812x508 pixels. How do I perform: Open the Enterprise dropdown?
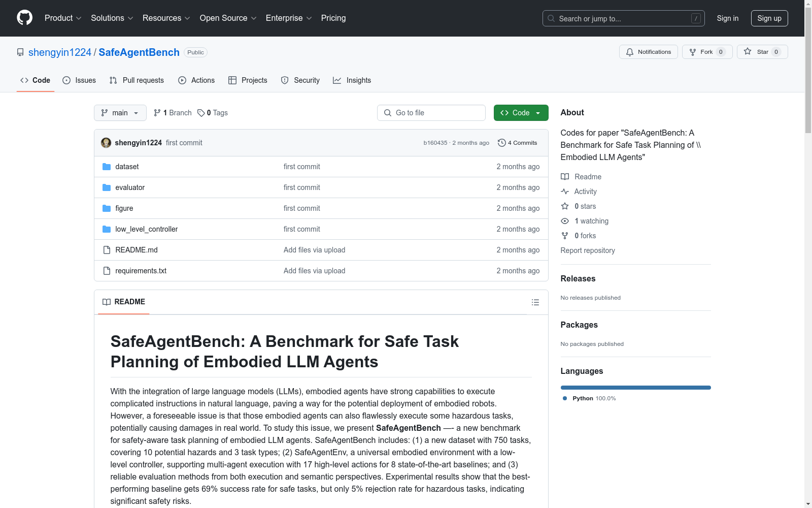[289, 18]
